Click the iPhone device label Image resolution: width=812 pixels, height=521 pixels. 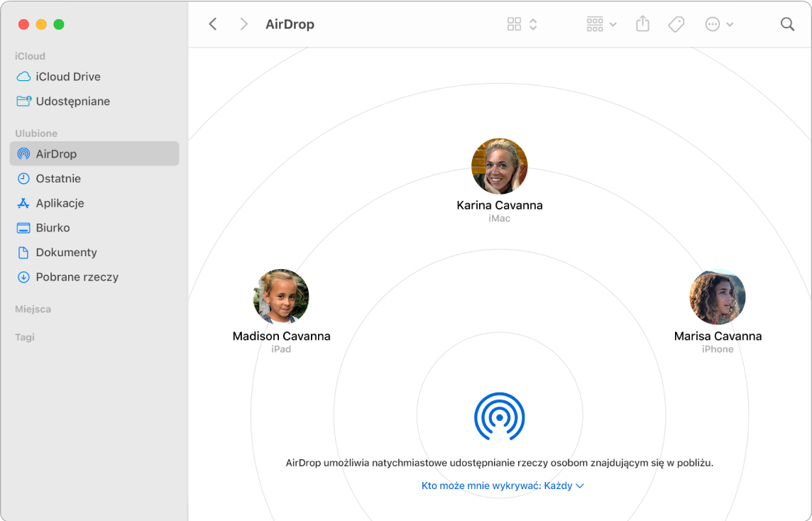click(717, 349)
